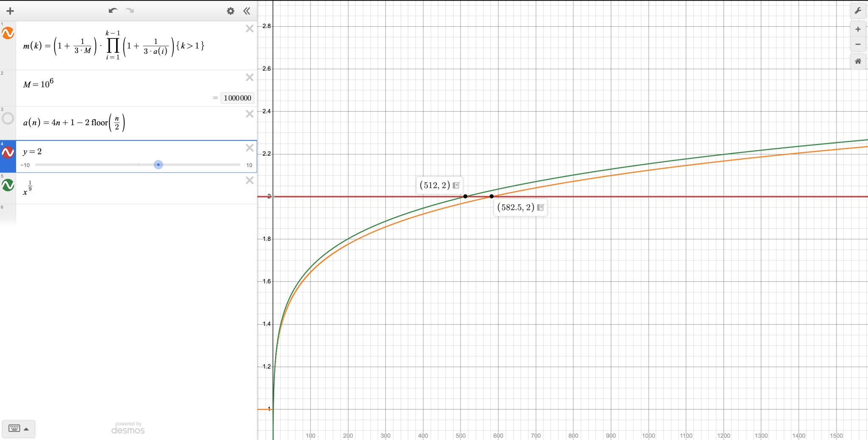Open the graph settings wrench menu
This screenshot has height=440, width=868.
(858, 11)
